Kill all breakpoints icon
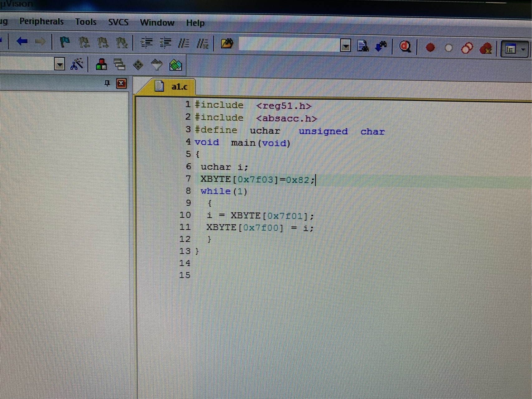The width and height of the screenshot is (532, 399). (486, 49)
